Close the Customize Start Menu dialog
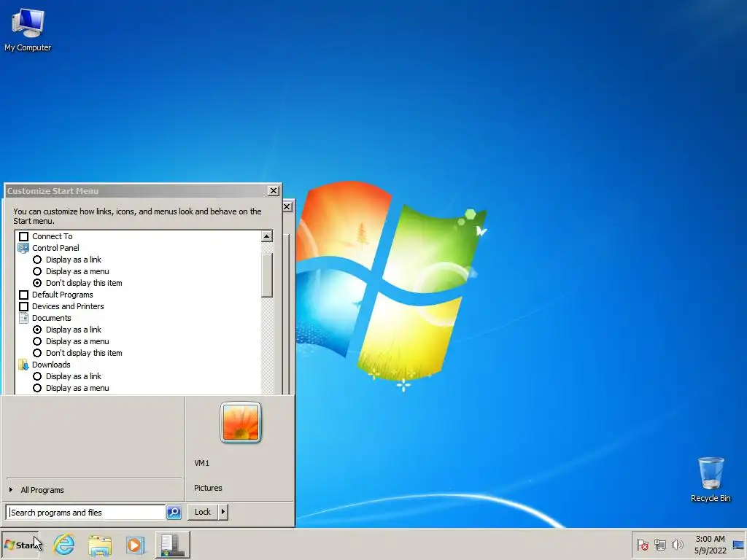Image resolution: width=747 pixels, height=560 pixels. pyautogui.click(x=274, y=191)
